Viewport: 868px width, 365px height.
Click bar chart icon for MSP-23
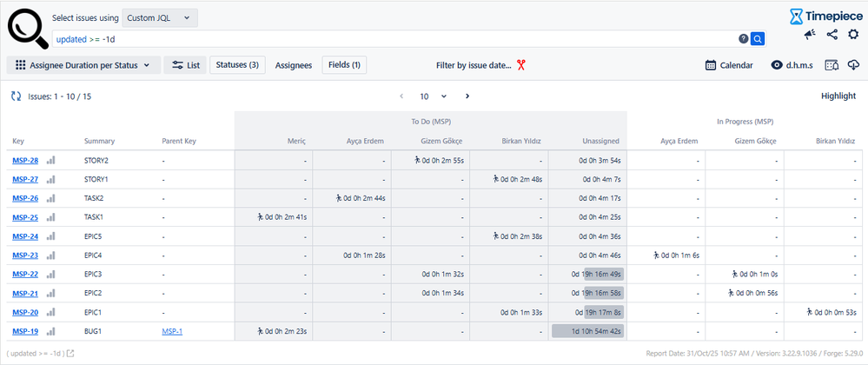(x=51, y=255)
